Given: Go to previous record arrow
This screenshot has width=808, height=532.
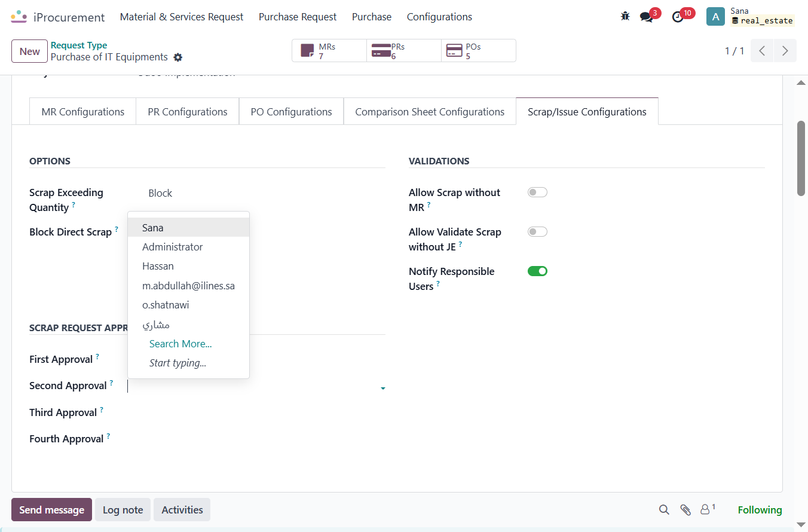Looking at the screenshot, I should (x=762, y=51).
